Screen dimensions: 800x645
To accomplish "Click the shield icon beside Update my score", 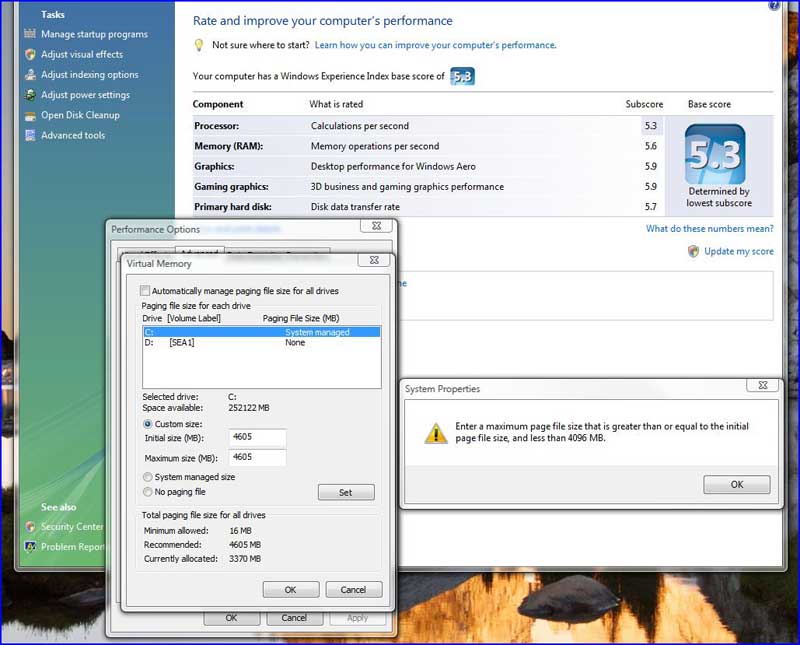I will (693, 251).
